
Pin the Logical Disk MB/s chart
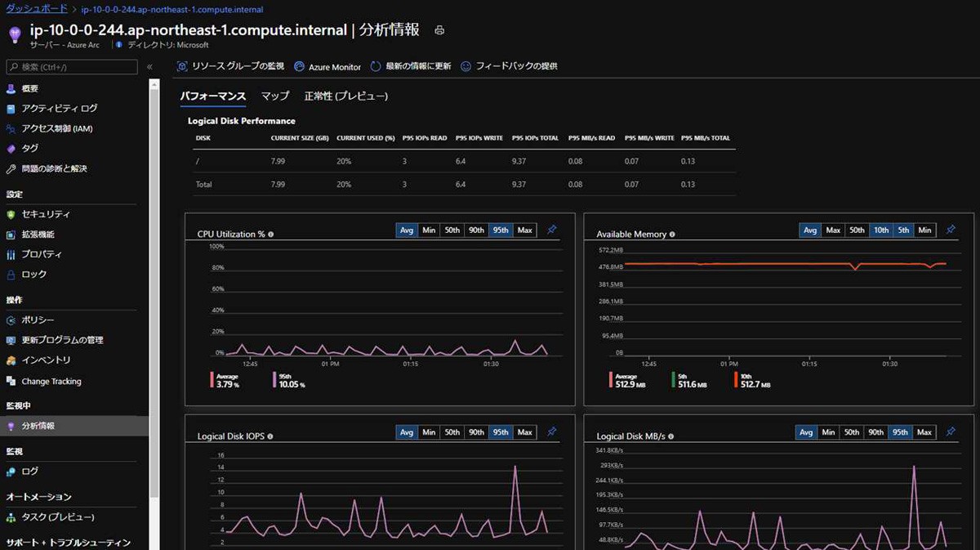[951, 432]
